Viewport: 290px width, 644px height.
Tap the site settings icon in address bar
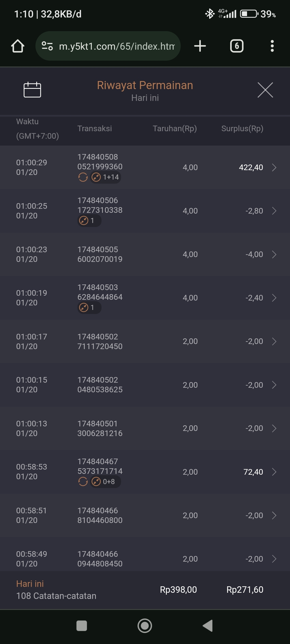click(x=47, y=46)
